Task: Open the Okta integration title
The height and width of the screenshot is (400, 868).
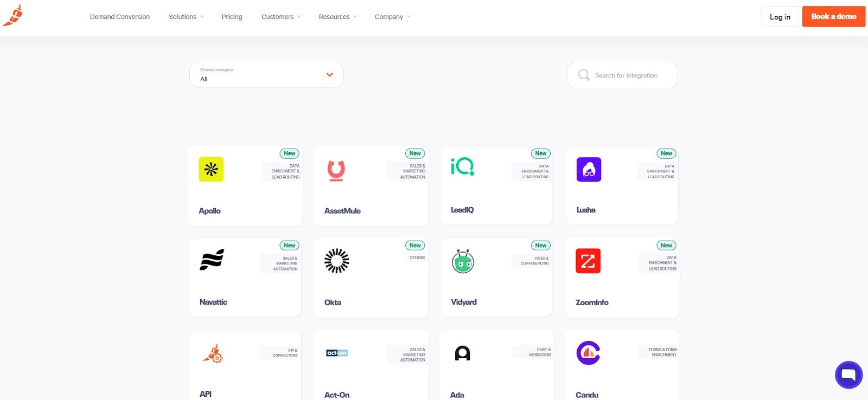Action: click(x=333, y=302)
